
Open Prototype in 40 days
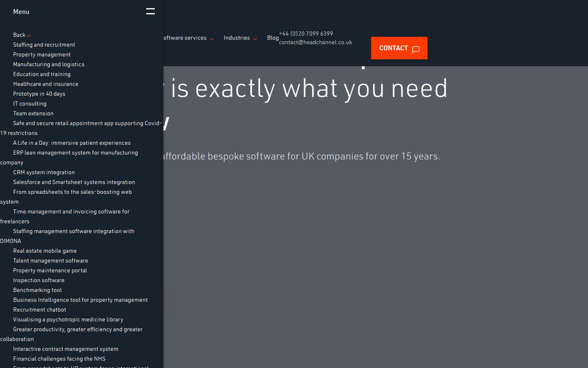[x=39, y=94]
